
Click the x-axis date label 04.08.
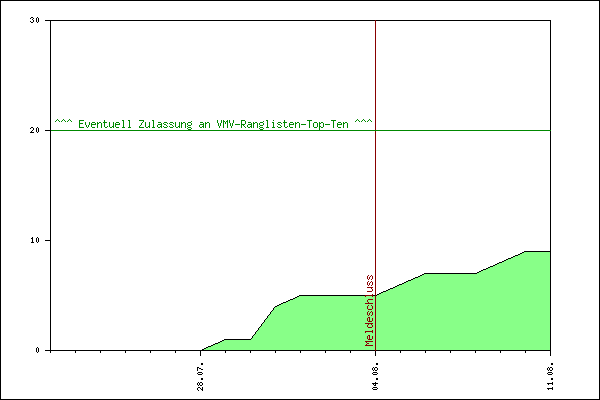[x=375, y=377]
